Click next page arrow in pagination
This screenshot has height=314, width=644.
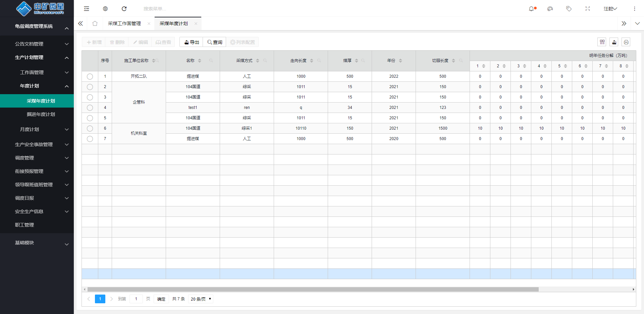point(111,299)
